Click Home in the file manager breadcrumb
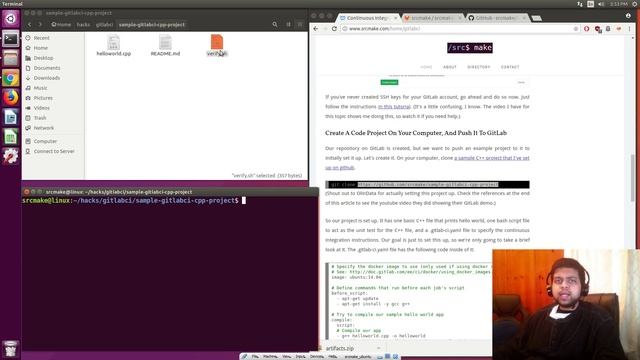The width and height of the screenshot is (640, 360). coord(61,24)
